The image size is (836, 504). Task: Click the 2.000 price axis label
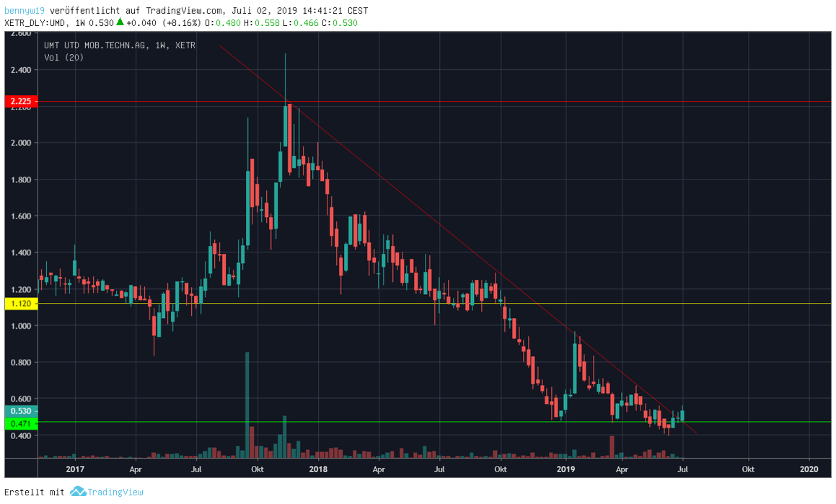(x=22, y=143)
